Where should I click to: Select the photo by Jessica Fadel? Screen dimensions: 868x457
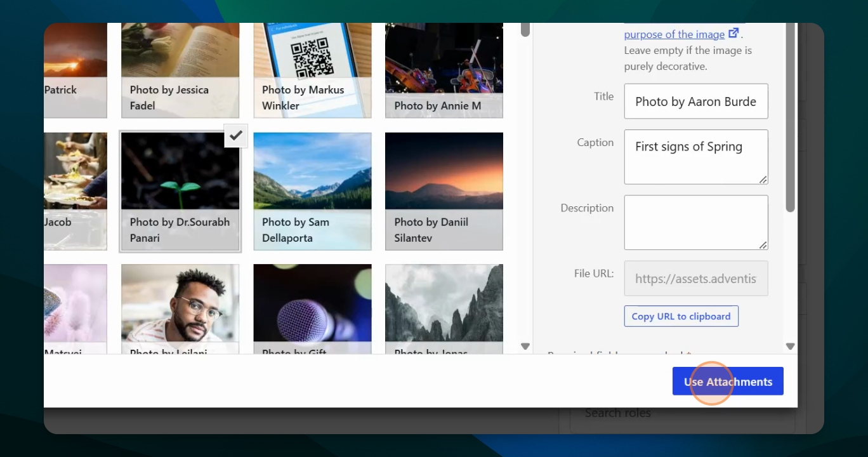click(180, 70)
